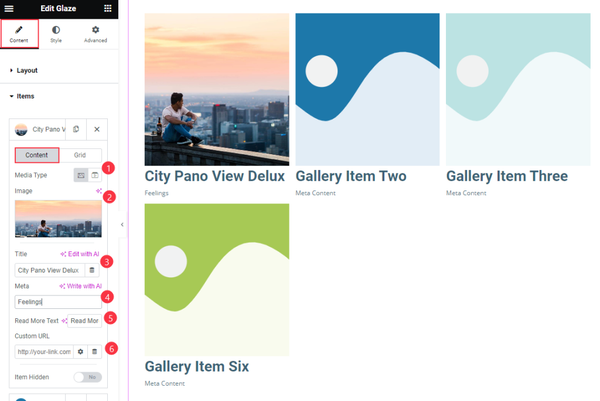Switch to the Grid item tab

click(80, 155)
